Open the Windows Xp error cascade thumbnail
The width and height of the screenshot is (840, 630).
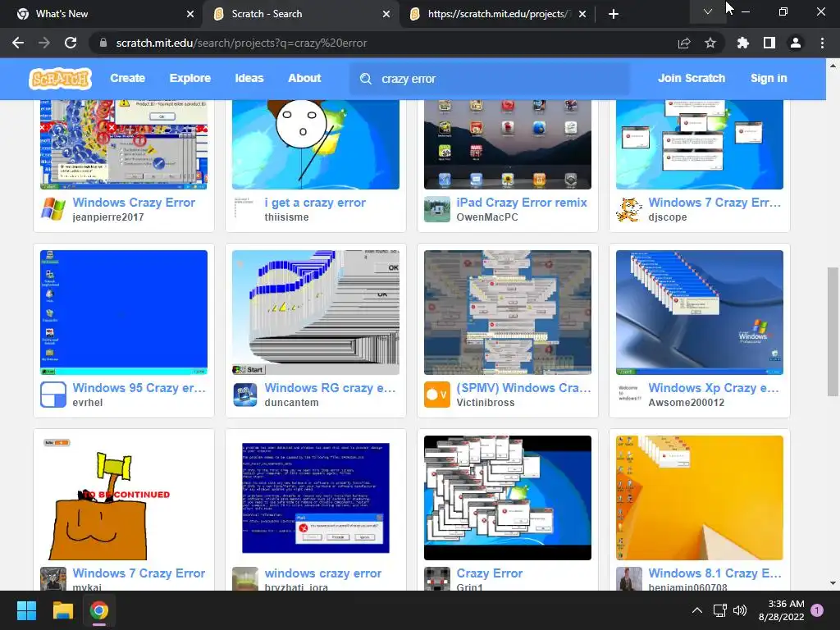(700, 313)
